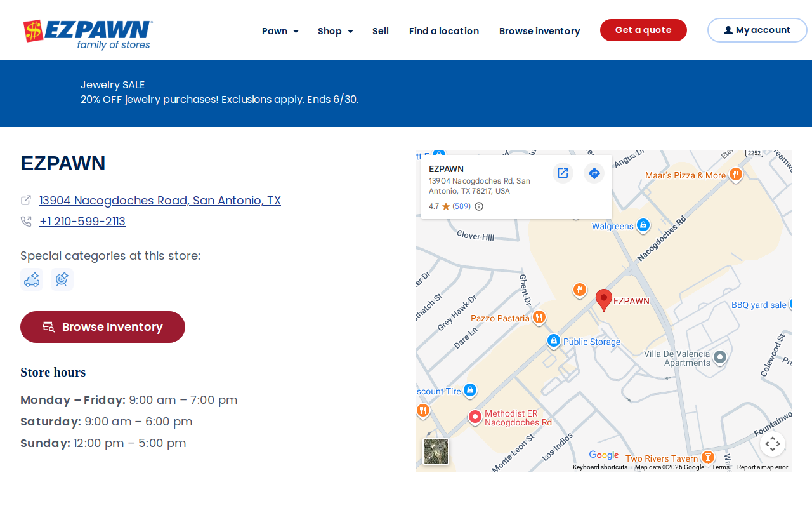Click the Monday – Friday hours line
Image resolution: width=812 pixels, height=508 pixels.
pos(129,400)
